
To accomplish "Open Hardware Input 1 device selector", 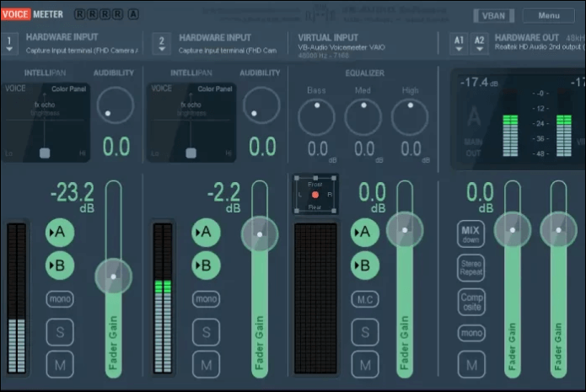I will click(x=9, y=44).
